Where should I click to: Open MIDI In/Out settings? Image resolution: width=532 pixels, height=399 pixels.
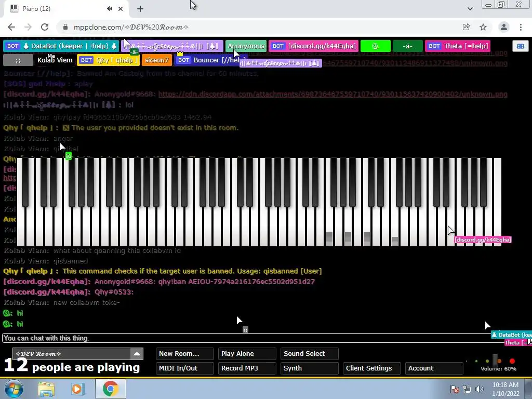click(185, 368)
